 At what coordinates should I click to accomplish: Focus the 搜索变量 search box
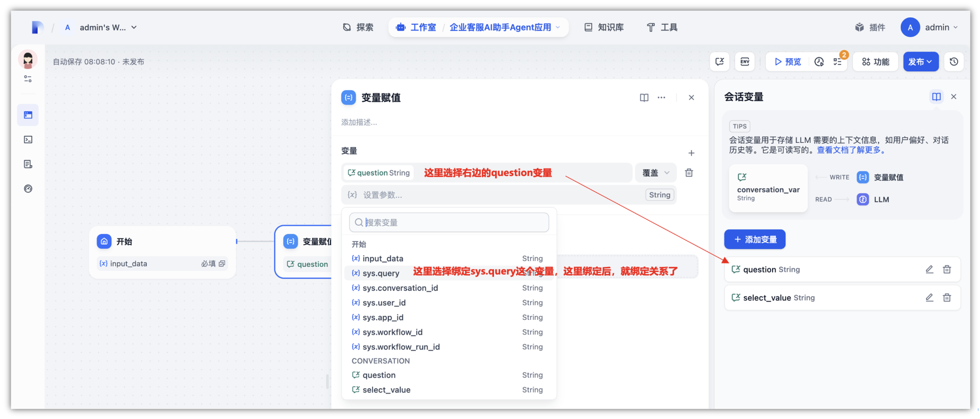tap(449, 222)
